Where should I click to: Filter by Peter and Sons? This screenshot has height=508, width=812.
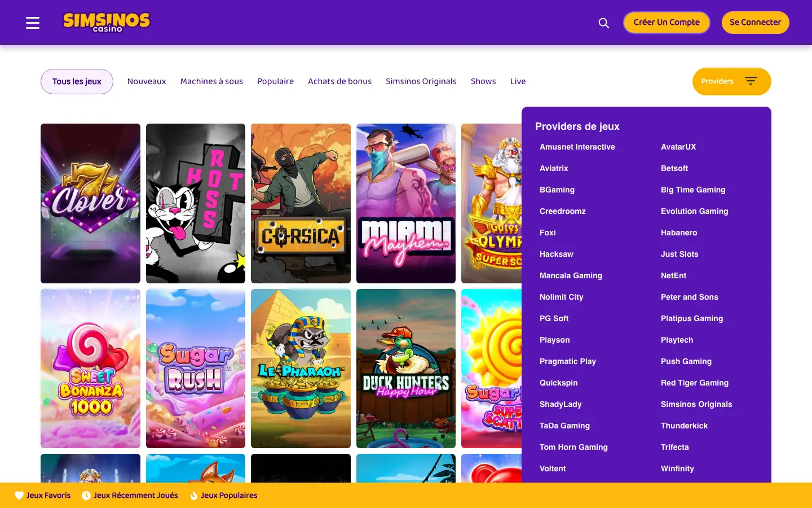[690, 297]
